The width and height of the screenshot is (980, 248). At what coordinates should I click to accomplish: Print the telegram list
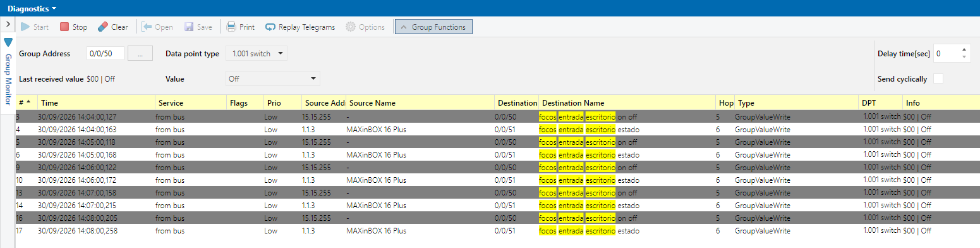pyautogui.click(x=241, y=27)
